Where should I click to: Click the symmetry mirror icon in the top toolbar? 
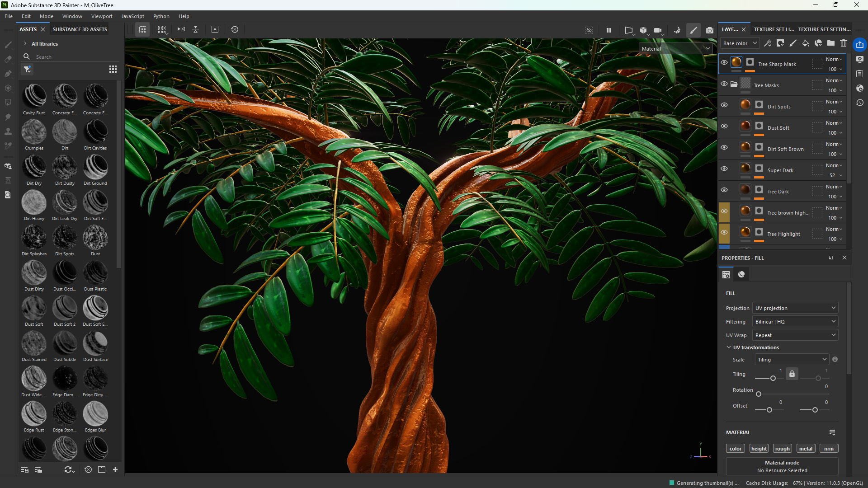[181, 29]
